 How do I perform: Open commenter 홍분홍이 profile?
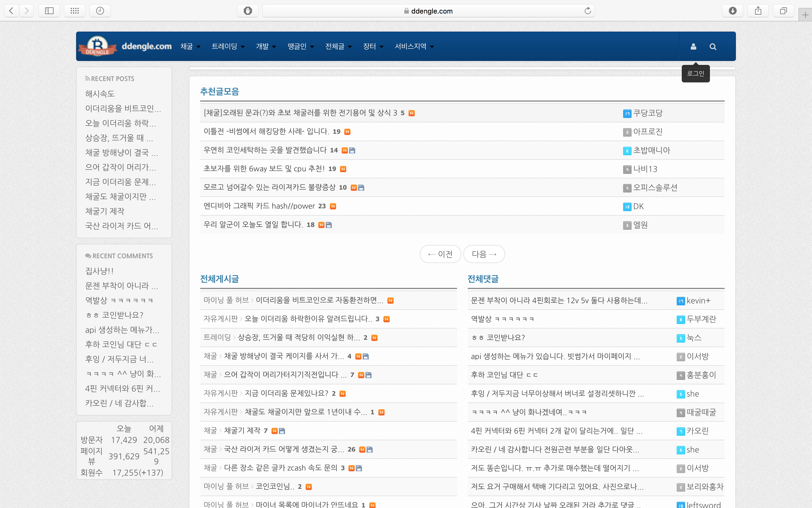pyautogui.click(x=701, y=375)
